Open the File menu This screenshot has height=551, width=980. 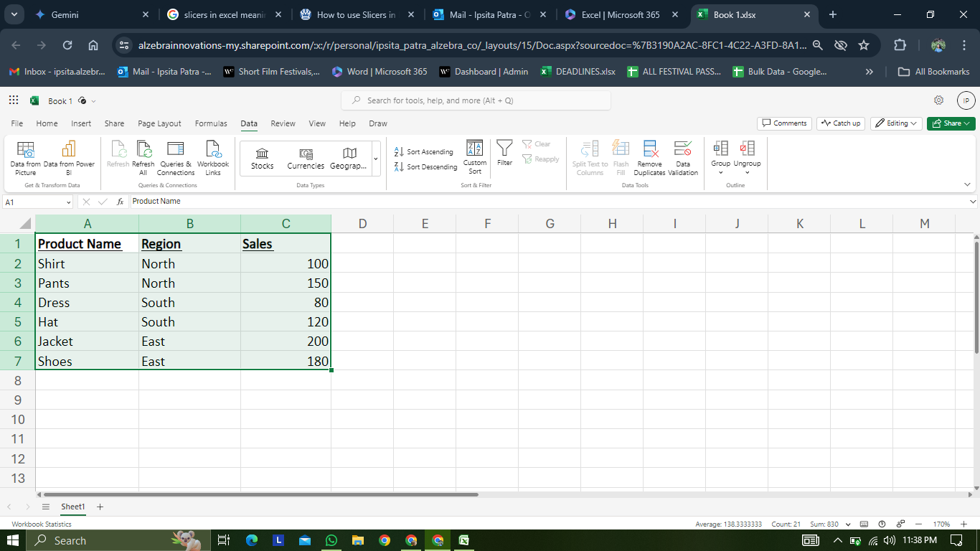pos(17,123)
